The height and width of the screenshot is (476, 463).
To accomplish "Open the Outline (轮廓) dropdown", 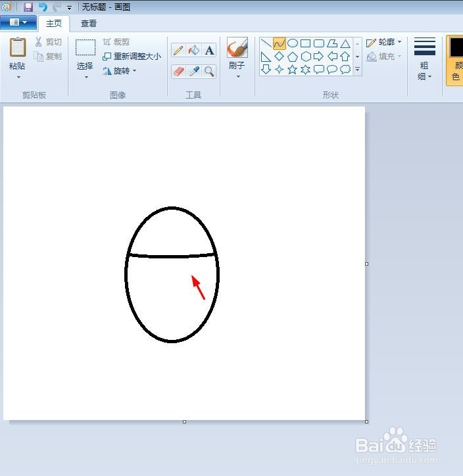I will click(x=384, y=42).
